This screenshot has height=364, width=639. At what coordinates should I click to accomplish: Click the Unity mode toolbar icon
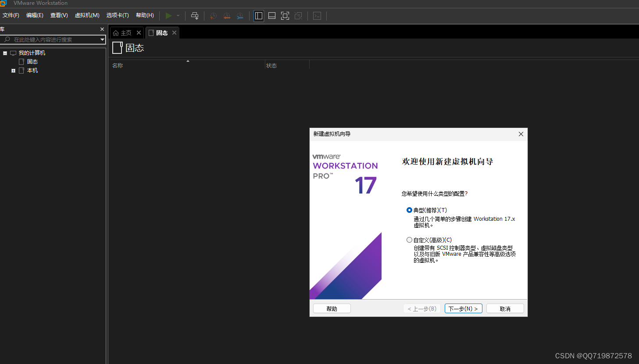pyautogui.click(x=298, y=16)
